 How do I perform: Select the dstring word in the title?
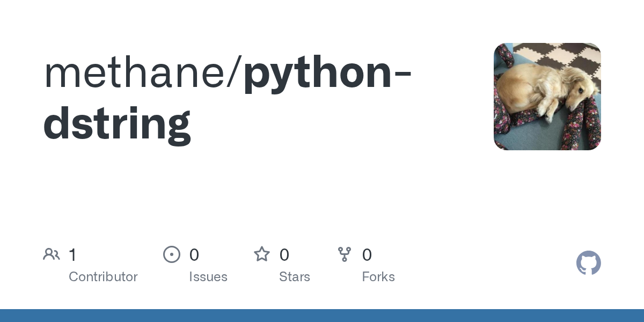pyautogui.click(x=117, y=125)
